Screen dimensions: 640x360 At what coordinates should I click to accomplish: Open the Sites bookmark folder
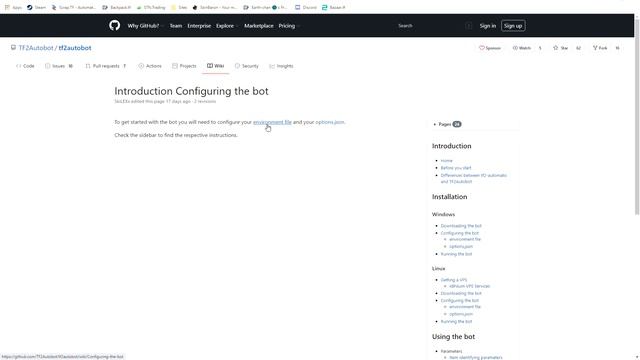tap(179, 7)
